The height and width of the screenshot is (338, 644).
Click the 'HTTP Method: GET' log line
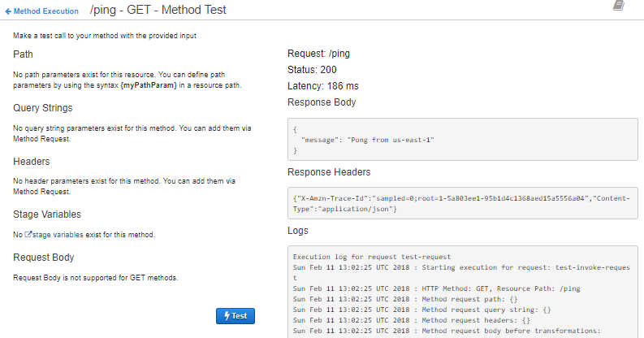pos(406,288)
